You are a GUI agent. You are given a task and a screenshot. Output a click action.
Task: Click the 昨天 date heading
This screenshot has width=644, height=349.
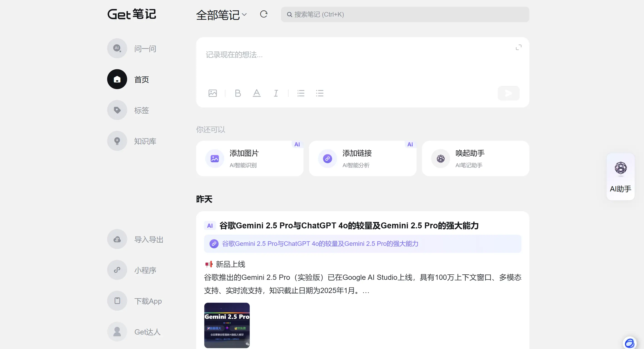click(x=204, y=199)
